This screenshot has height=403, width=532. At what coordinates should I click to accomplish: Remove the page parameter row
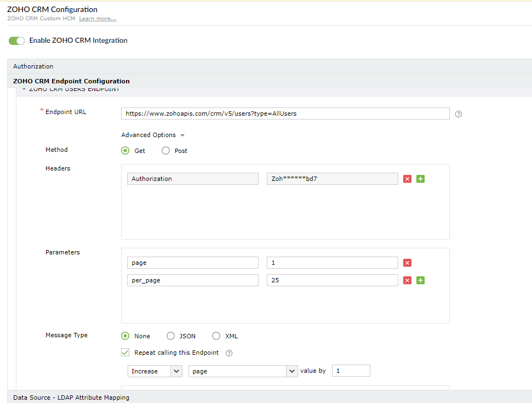(x=407, y=263)
